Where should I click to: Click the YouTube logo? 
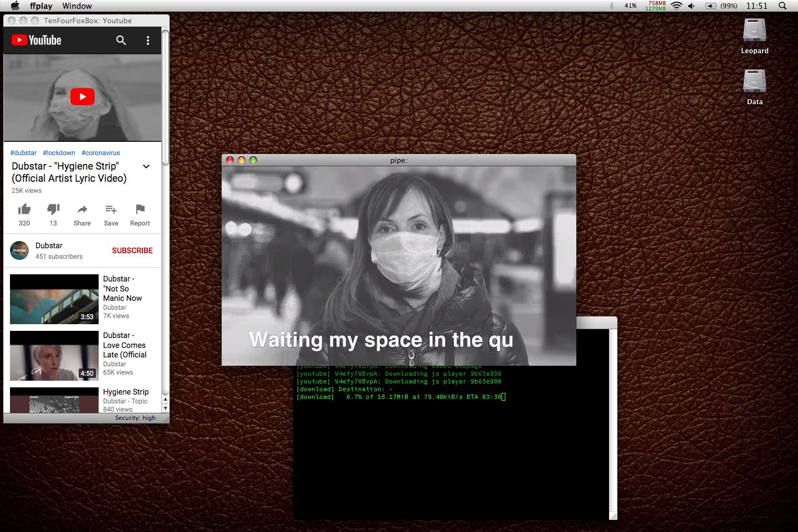pos(37,40)
